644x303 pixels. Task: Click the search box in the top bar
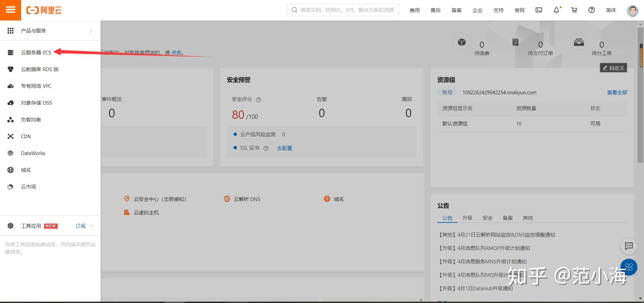click(343, 10)
